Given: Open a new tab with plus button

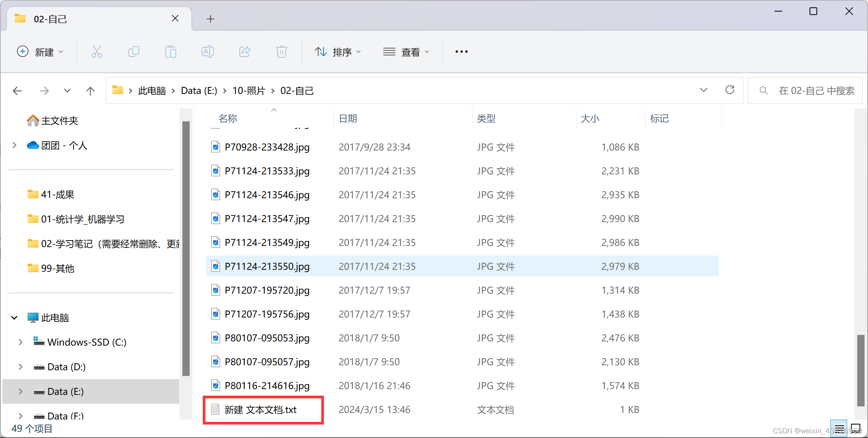Looking at the screenshot, I should 210,19.
